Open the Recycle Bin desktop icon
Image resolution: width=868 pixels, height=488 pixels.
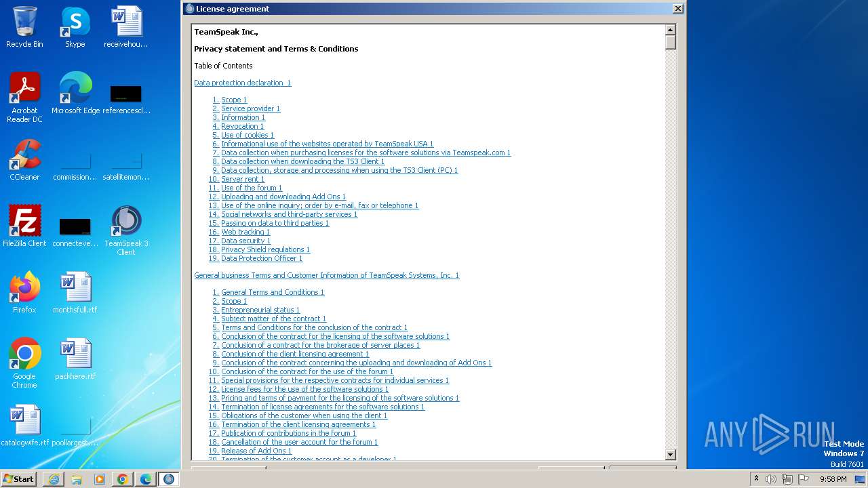click(24, 27)
